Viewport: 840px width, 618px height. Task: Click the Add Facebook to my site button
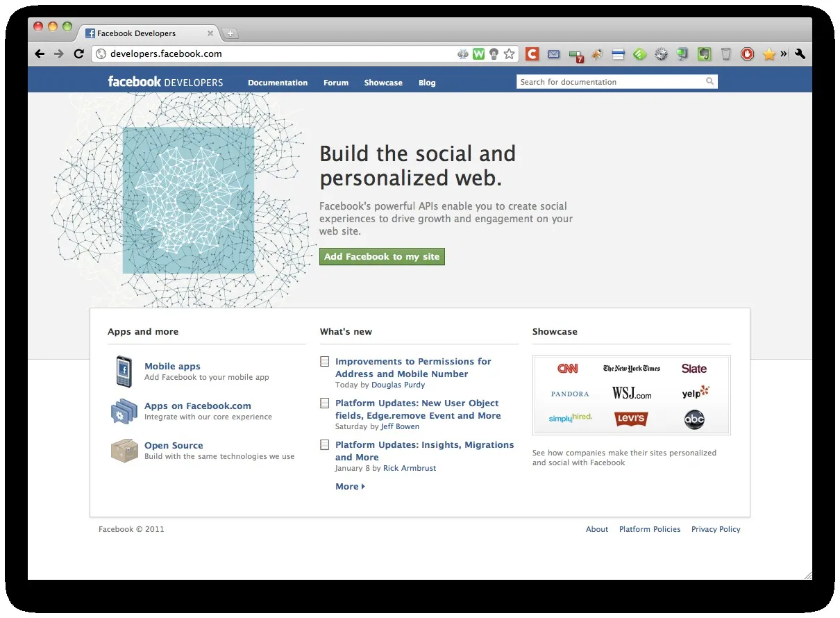[x=382, y=257]
